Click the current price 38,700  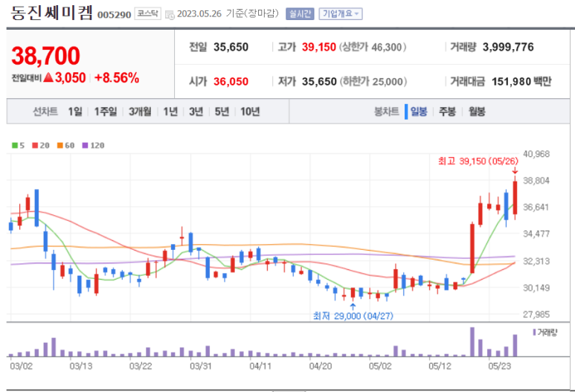pyautogui.click(x=45, y=56)
